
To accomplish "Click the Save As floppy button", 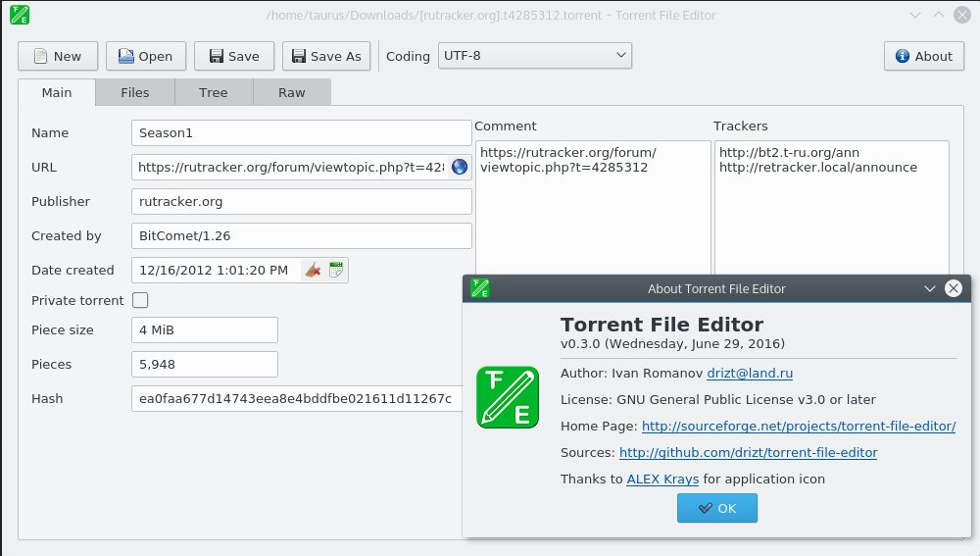I will click(x=326, y=56).
